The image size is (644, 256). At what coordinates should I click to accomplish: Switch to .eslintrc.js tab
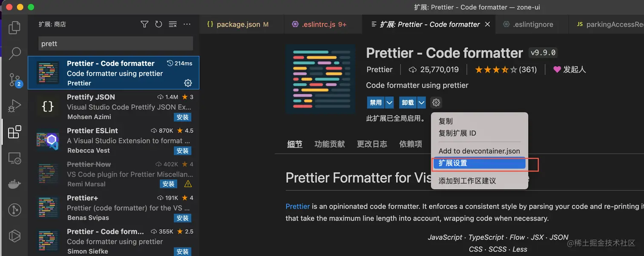pyautogui.click(x=323, y=24)
